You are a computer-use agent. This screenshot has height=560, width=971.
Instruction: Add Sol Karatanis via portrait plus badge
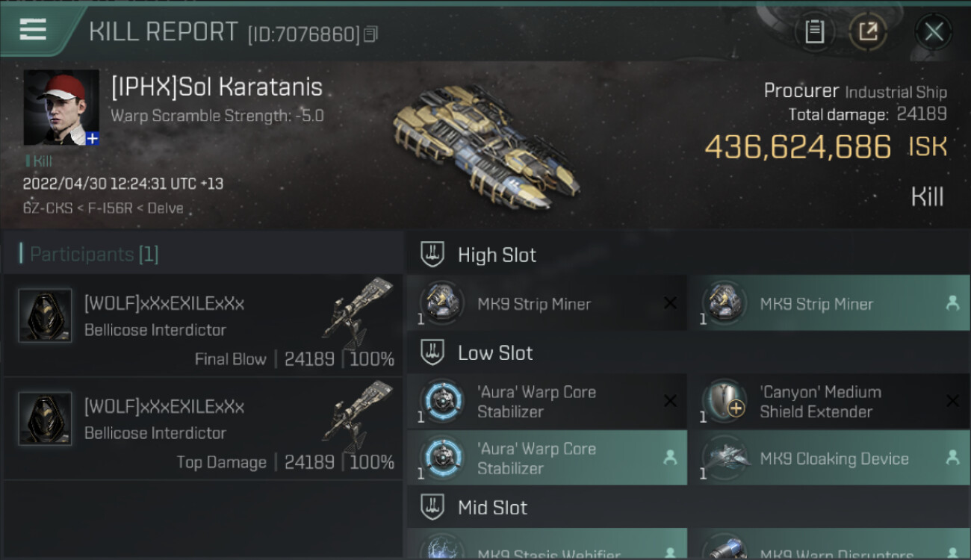(x=92, y=138)
